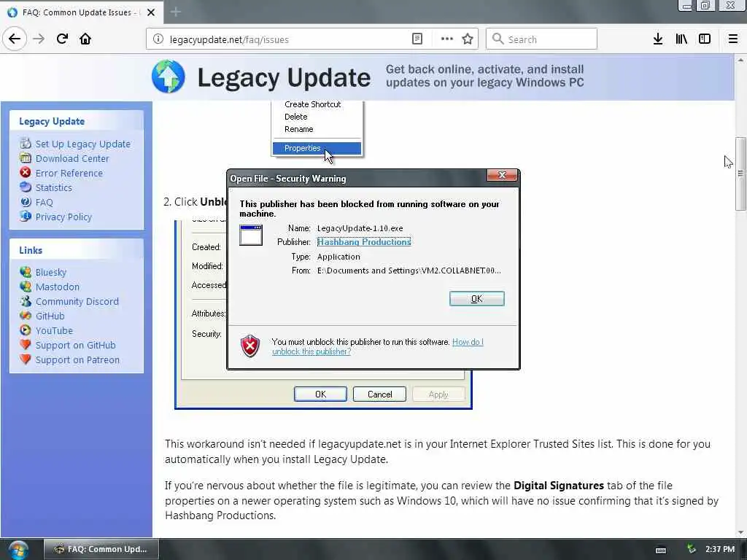Open the browser home page

pos(85,39)
